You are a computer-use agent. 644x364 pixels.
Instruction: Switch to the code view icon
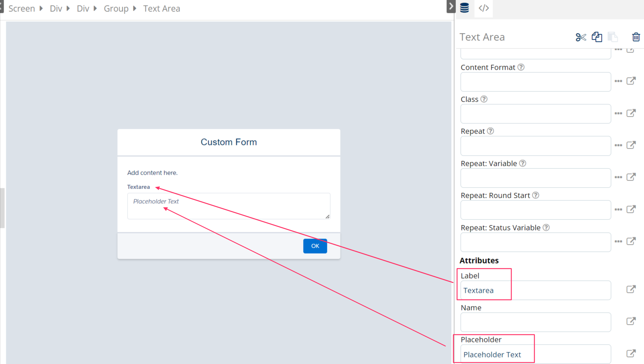[484, 8]
